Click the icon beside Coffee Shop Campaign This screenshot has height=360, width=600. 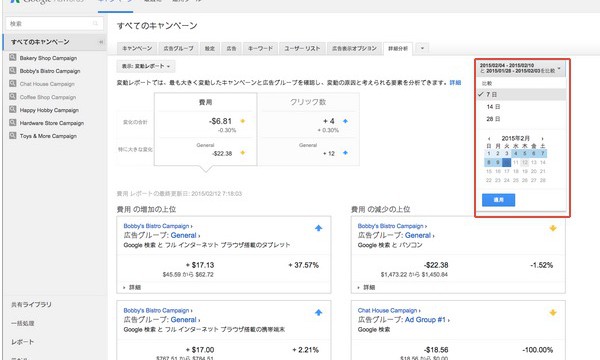coord(13,96)
